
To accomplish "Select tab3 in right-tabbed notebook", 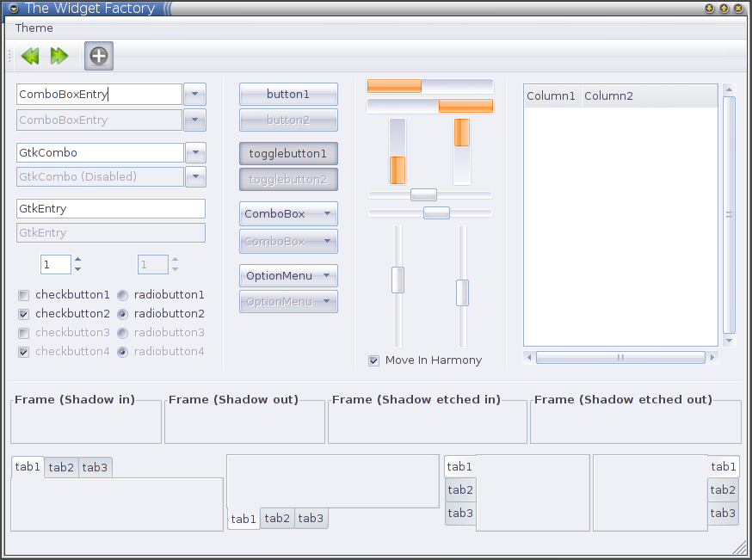I will coord(723,513).
